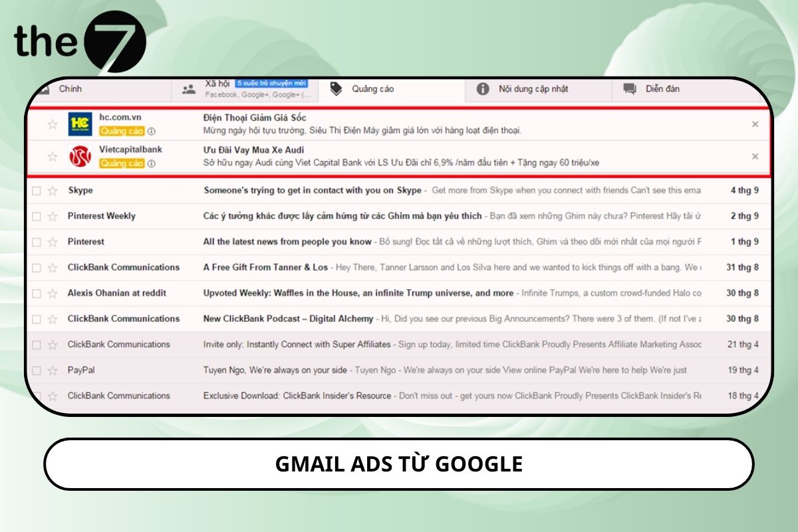Image resolution: width=798 pixels, height=532 pixels.
Task: Star the Alexis Ohanian at reddit email
Action: click(x=52, y=293)
